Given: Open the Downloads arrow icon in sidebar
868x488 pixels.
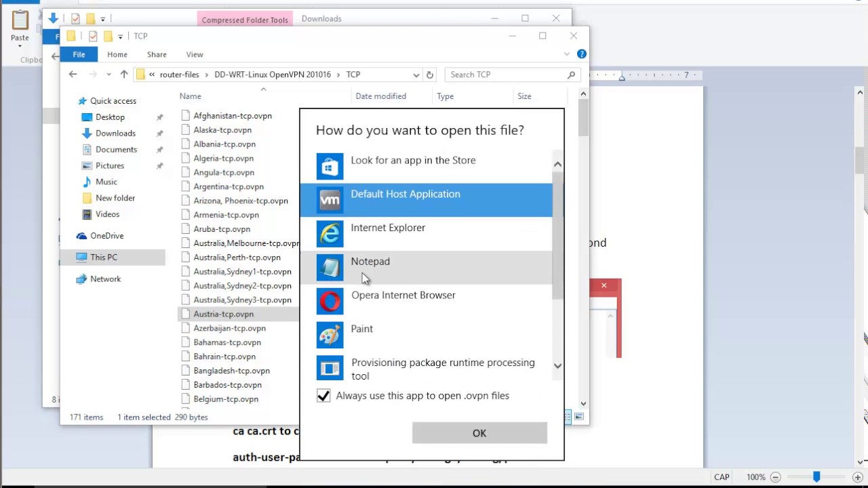Looking at the screenshot, I should click(x=87, y=134).
